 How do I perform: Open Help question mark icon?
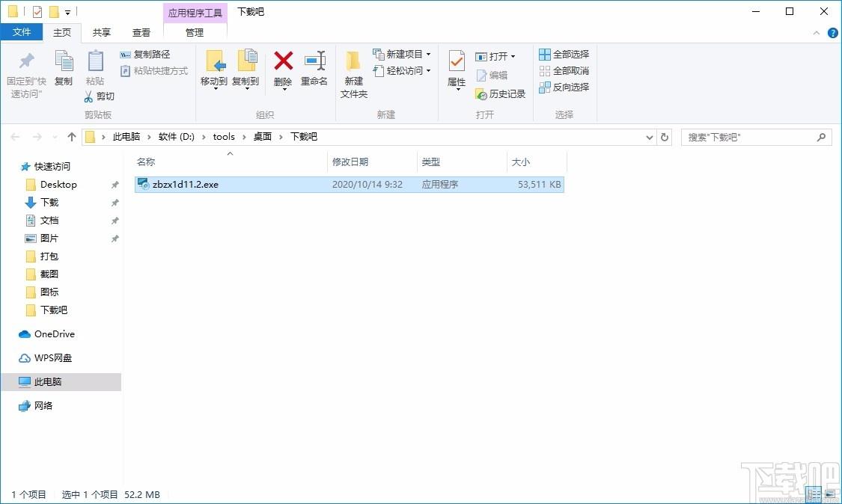coord(833,33)
